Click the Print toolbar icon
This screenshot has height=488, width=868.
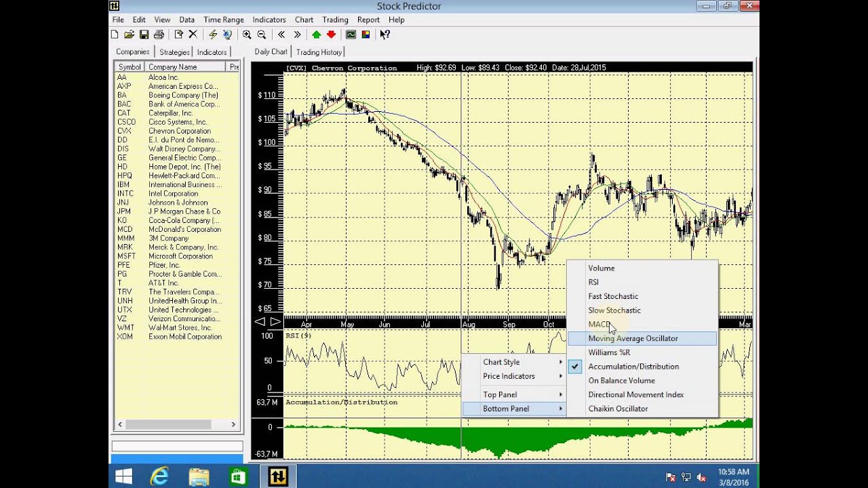click(159, 35)
